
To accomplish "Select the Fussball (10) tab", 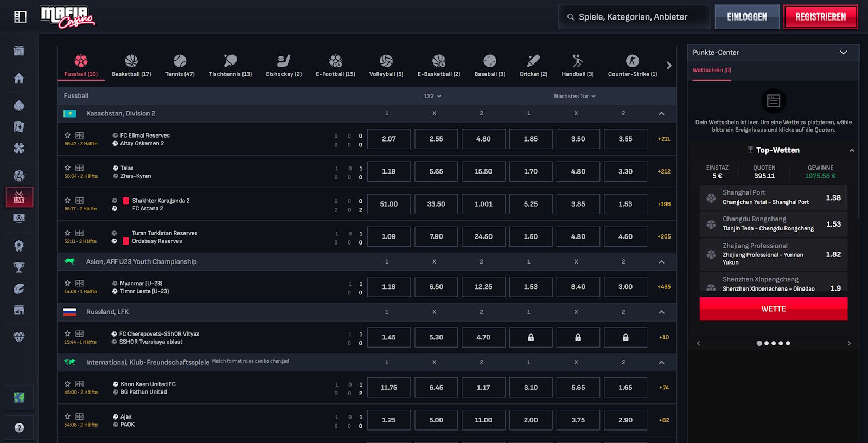I will 81,66.
